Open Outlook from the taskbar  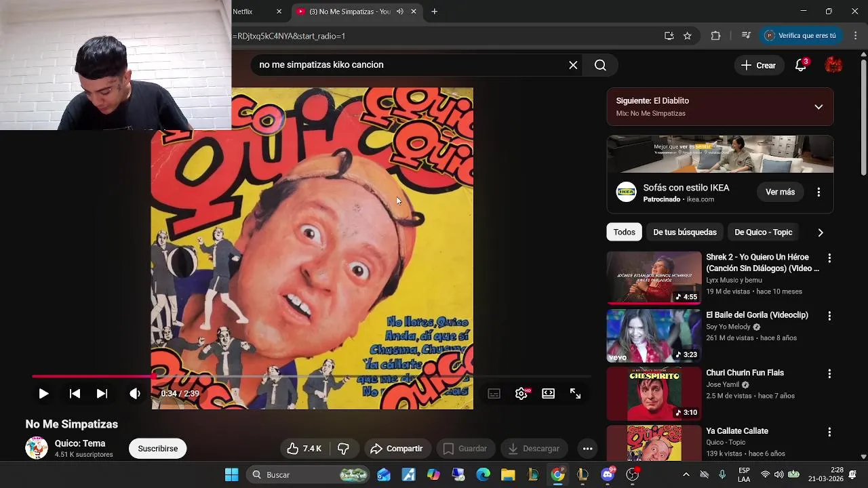[384, 474]
